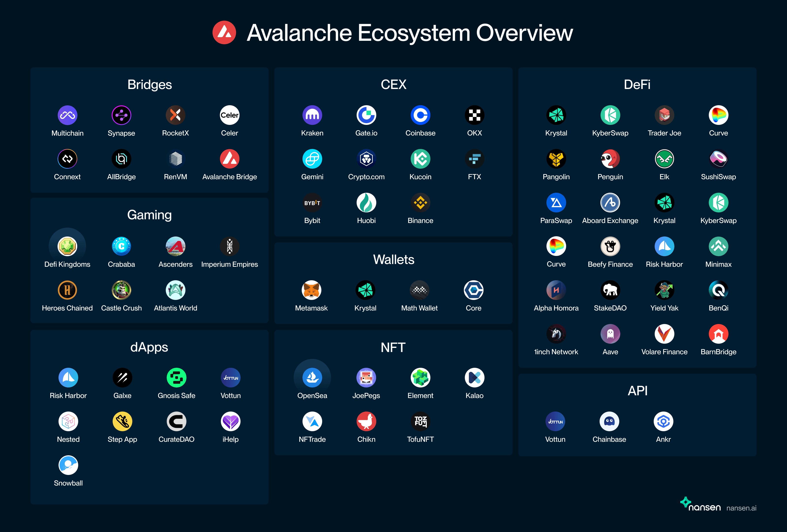This screenshot has width=787, height=532.
Task: Select the StakeDAO elephant logo icon
Action: pyautogui.click(x=610, y=290)
